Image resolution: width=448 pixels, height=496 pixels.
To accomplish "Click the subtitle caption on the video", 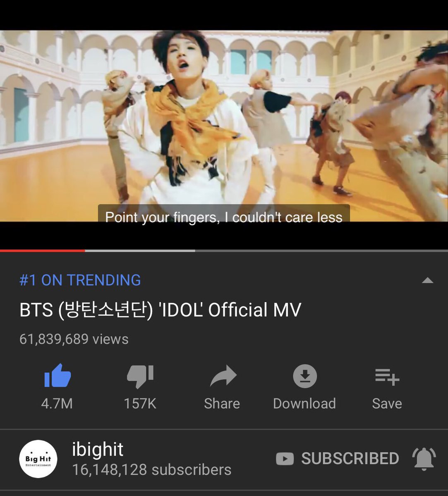I will 224,216.
